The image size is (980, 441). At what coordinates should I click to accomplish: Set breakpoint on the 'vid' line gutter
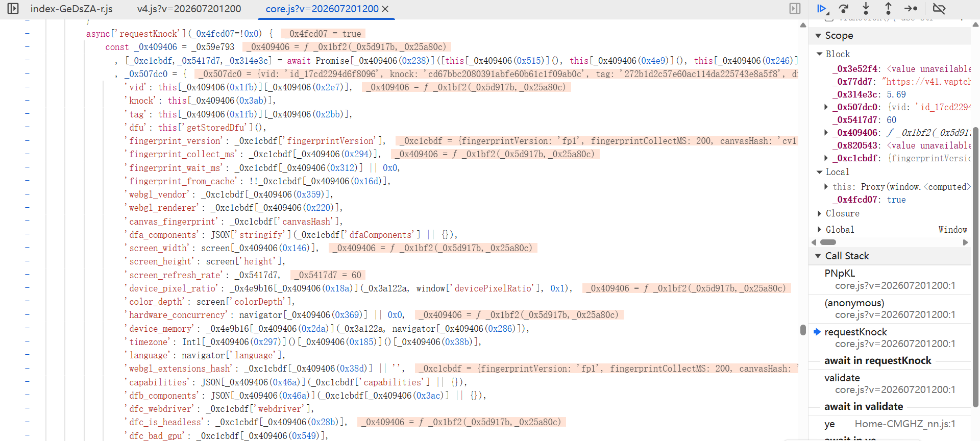(27, 87)
